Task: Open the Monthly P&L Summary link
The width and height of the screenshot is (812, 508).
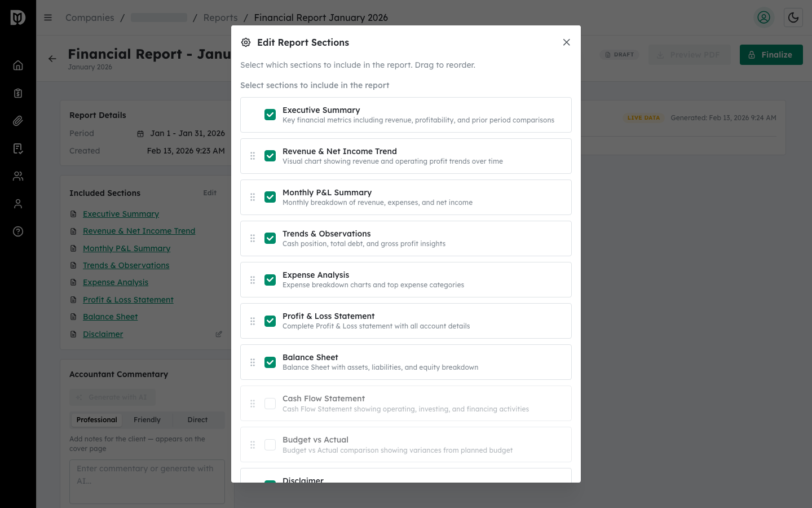Action: pos(126,248)
